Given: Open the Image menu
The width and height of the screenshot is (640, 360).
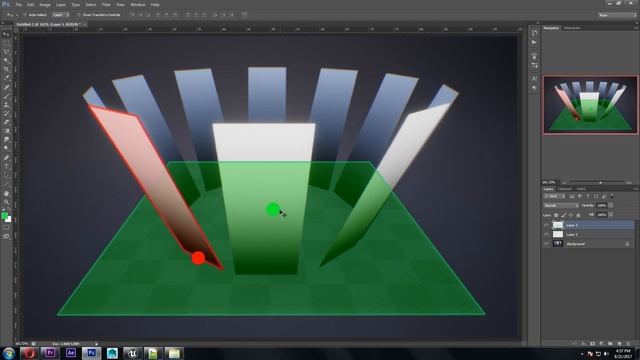Looking at the screenshot, I should click(45, 4).
